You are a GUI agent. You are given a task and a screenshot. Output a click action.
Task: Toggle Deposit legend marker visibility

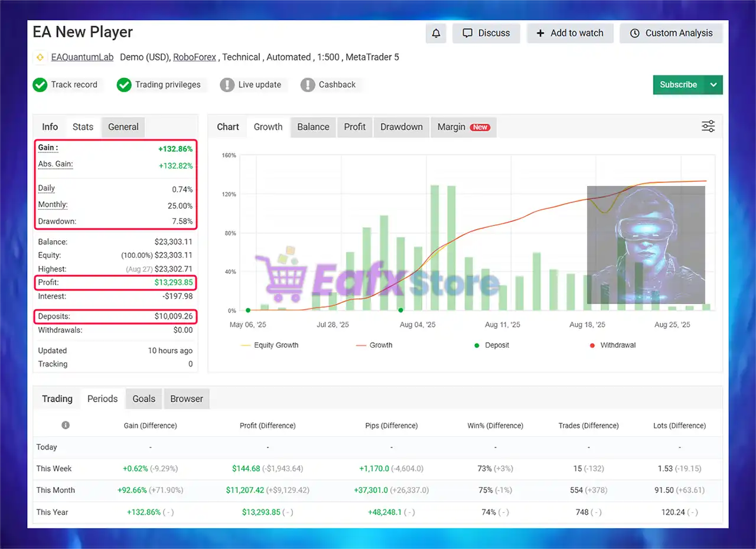point(491,345)
